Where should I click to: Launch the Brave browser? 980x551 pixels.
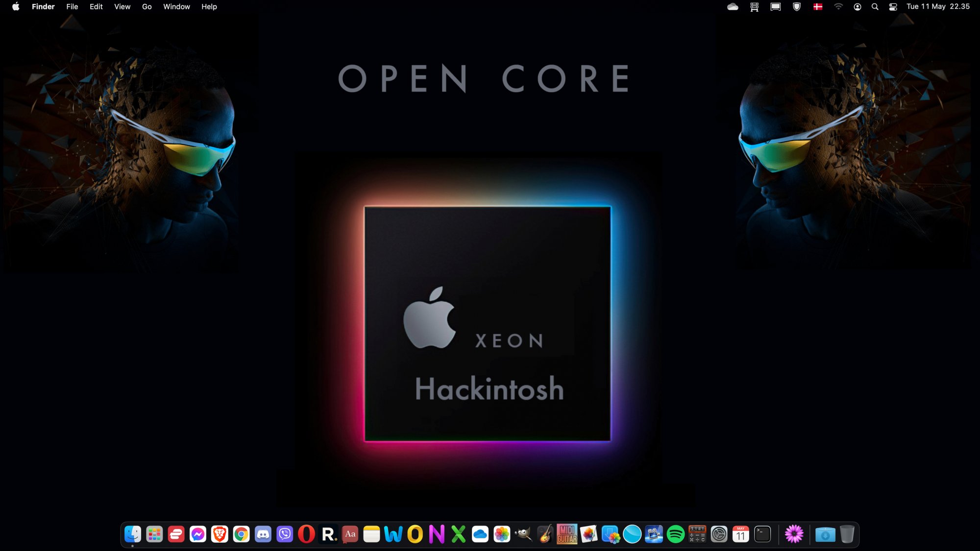[220, 534]
